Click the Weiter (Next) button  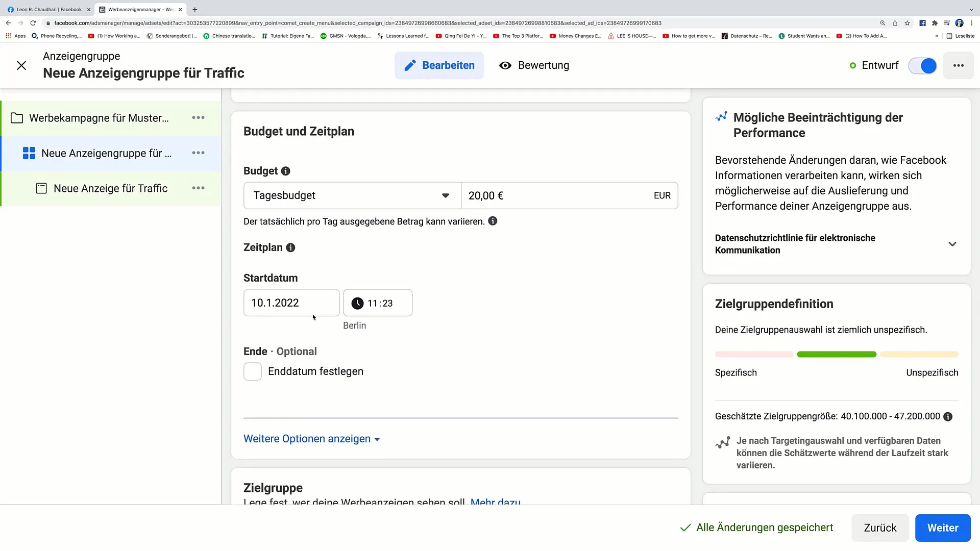(943, 528)
